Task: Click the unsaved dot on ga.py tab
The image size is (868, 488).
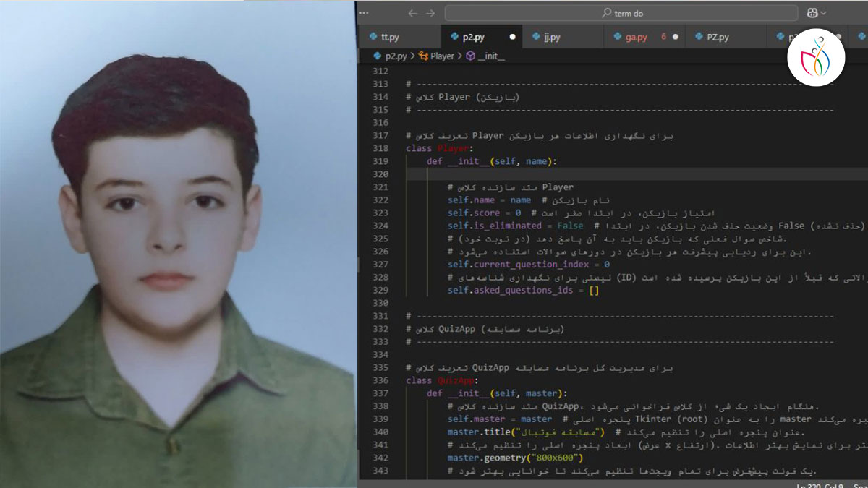Action: tap(675, 37)
